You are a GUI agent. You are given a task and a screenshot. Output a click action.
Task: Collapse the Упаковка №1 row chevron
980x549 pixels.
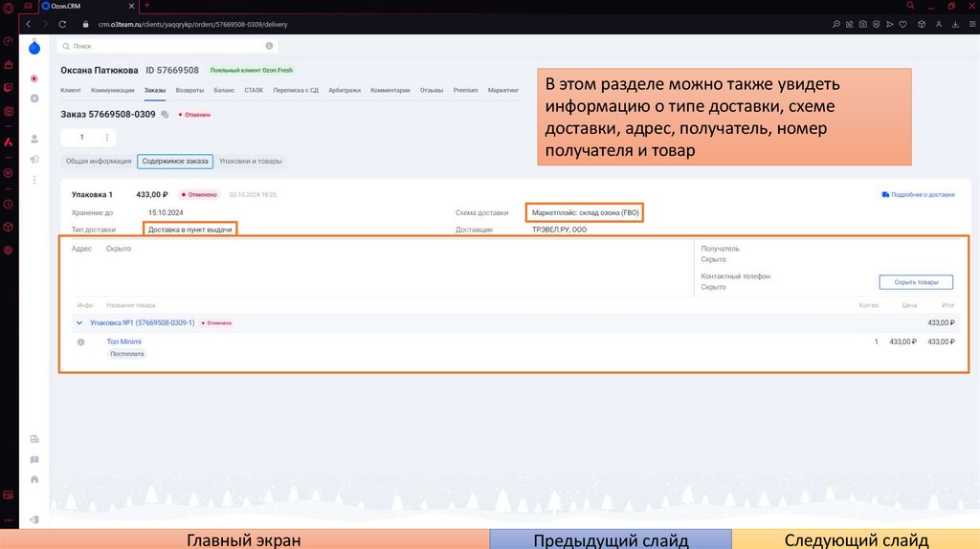(79, 323)
